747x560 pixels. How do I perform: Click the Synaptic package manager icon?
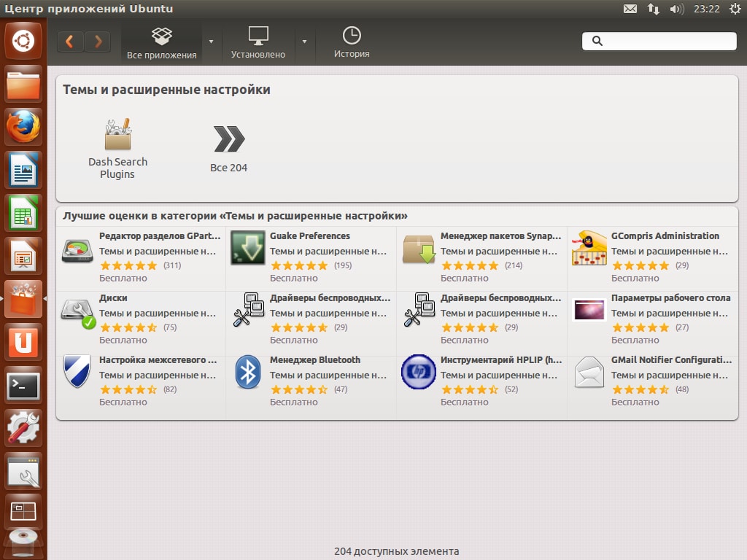click(x=419, y=249)
